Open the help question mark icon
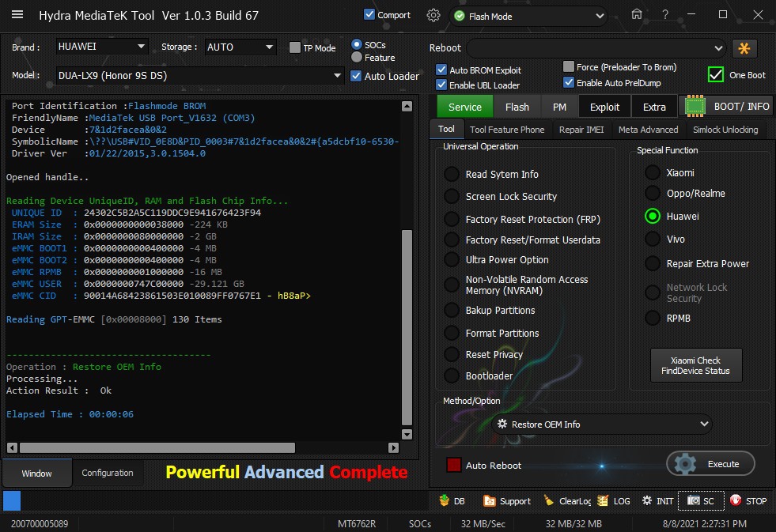The height and width of the screenshot is (532, 776). click(x=665, y=15)
